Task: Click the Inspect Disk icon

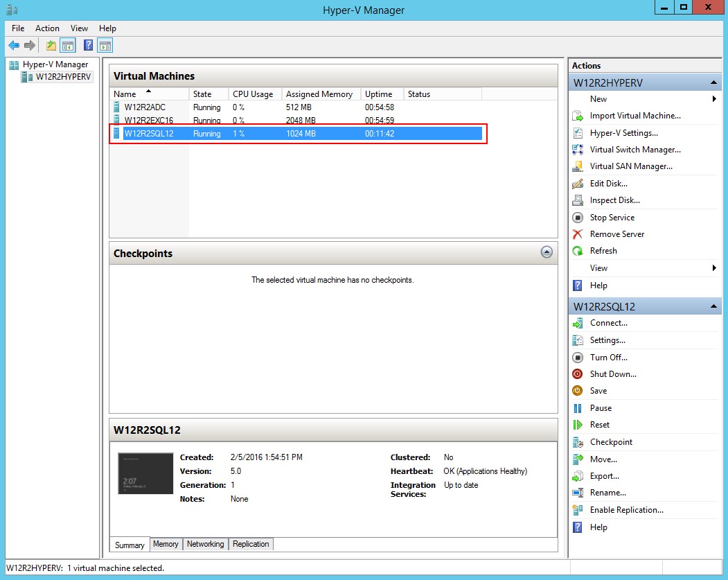Action: [x=578, y=200]
